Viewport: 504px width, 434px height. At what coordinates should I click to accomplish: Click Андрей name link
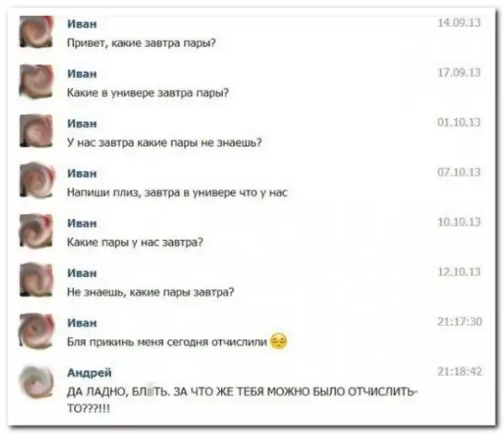tap(89, 373)
